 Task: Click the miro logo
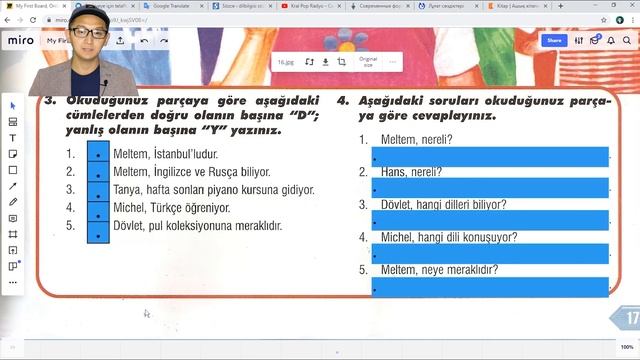20,40
